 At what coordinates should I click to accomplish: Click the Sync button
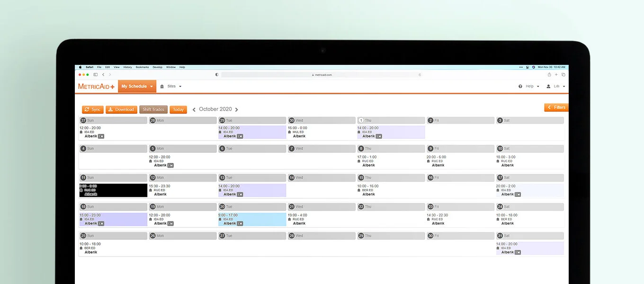coord(93,109)
